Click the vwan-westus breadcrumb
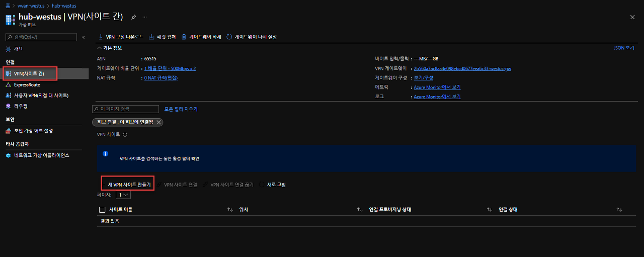644x257 pixels. tap(31, 6)
